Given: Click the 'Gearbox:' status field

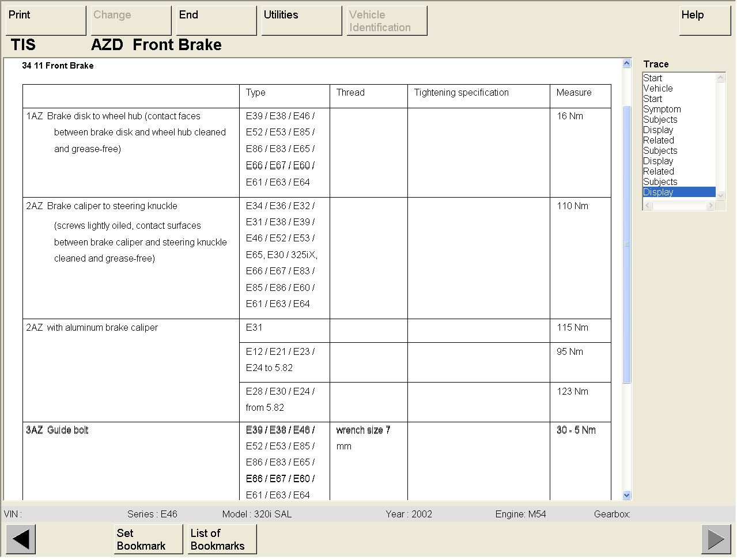Looking at the screenshot, I should [x=612, y=514].
